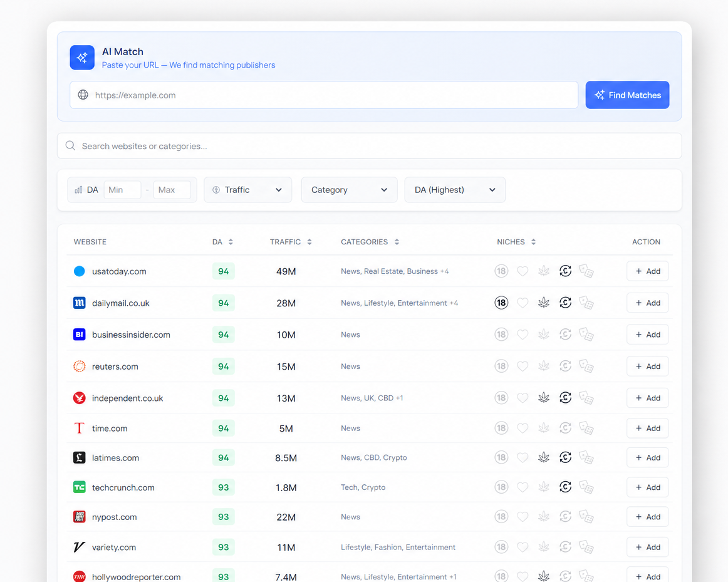This screenshot has width=728, height=582.
Task: Click the reuters.com site logo
Action: [x=80, y=366]
